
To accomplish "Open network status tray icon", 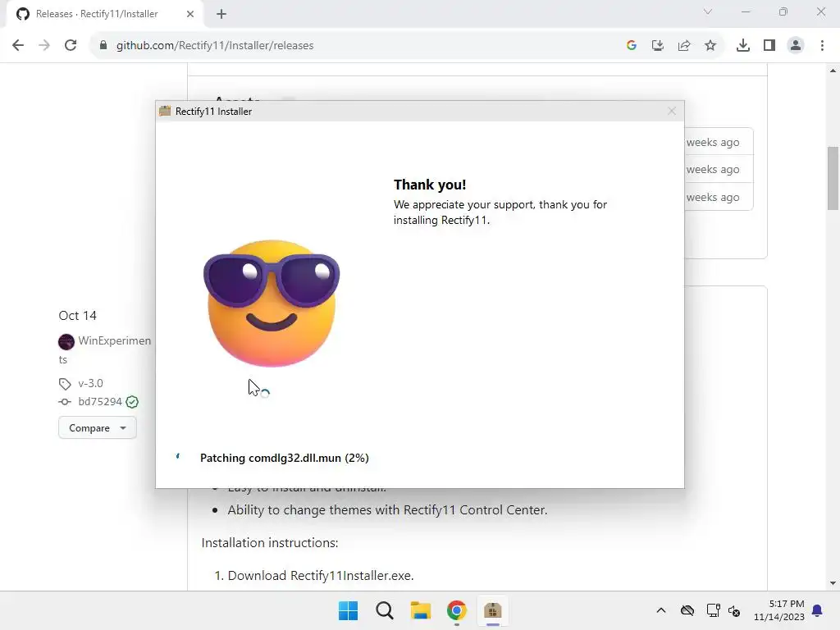I will click(x=713, y=610).
